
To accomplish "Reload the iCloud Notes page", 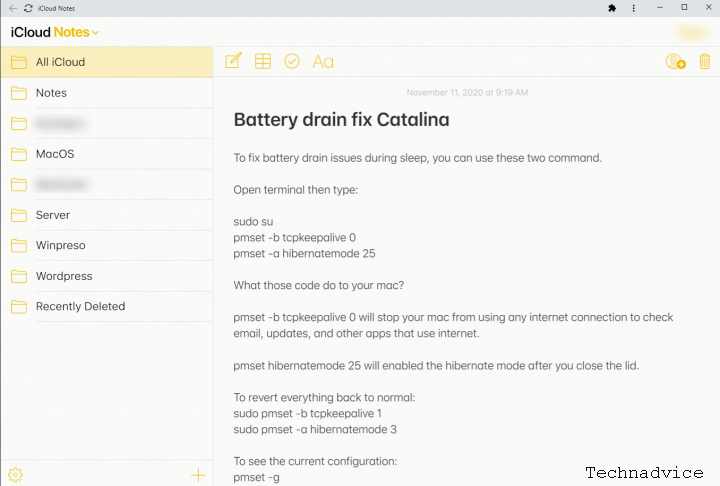I will (28, 8).
